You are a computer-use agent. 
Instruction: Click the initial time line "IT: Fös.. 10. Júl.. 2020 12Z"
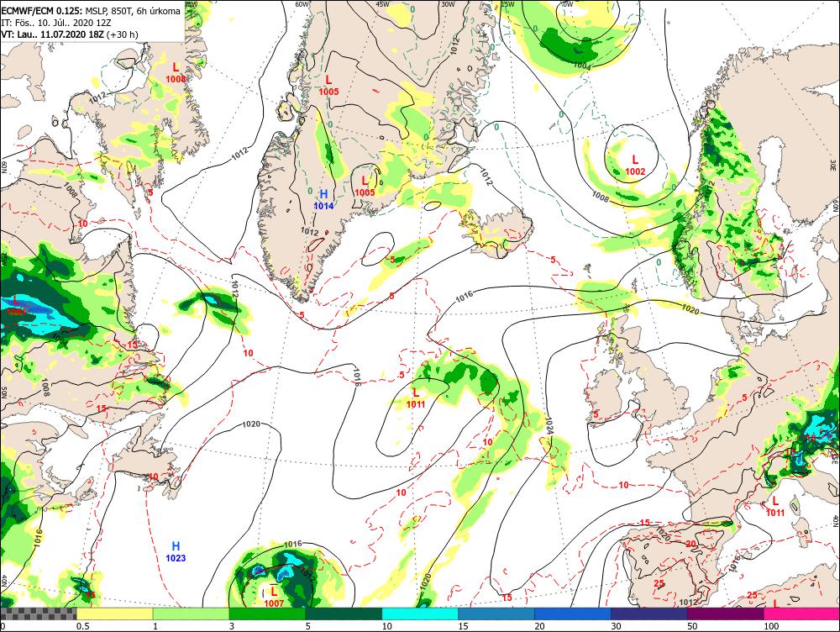click(57, 23)
